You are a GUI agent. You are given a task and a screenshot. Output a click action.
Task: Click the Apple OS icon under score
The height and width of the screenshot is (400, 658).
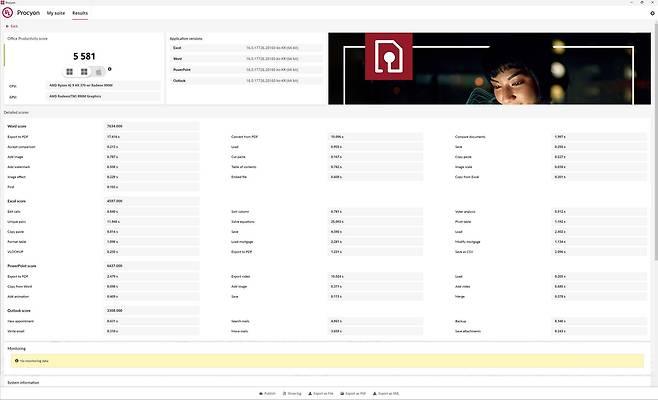tap(98, 72)
